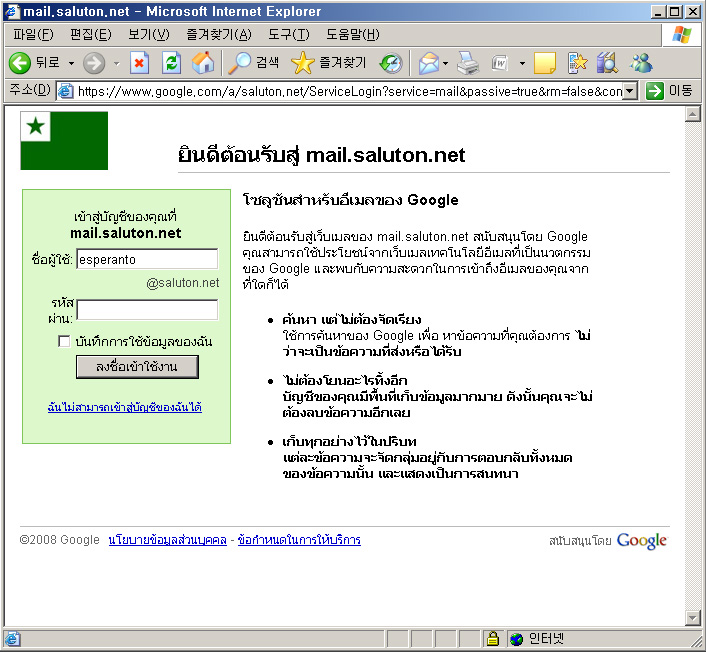This screenshot has width=706, height=652.
Task: Open the History clock icon
Action: [391, 63]
